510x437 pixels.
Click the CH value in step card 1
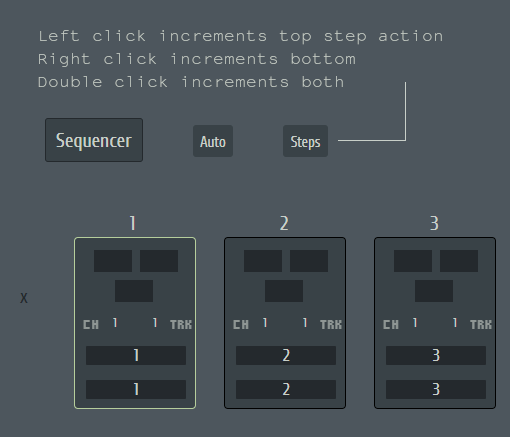point(115,323)
